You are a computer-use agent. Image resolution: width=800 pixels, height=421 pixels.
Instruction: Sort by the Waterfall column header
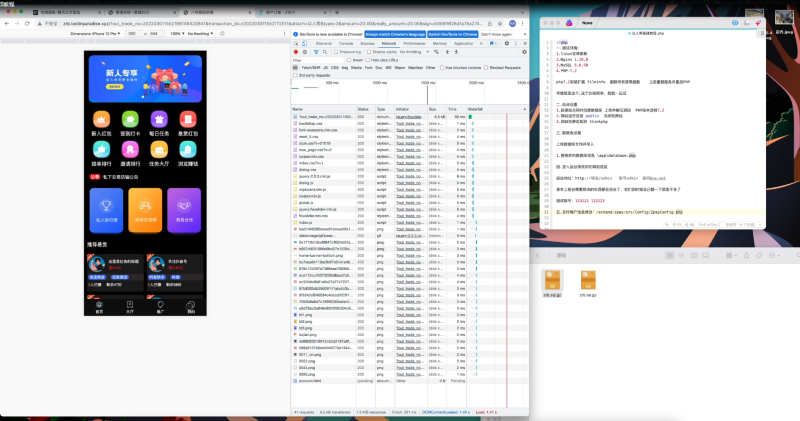pyautogui.click(x=496, y=109)
